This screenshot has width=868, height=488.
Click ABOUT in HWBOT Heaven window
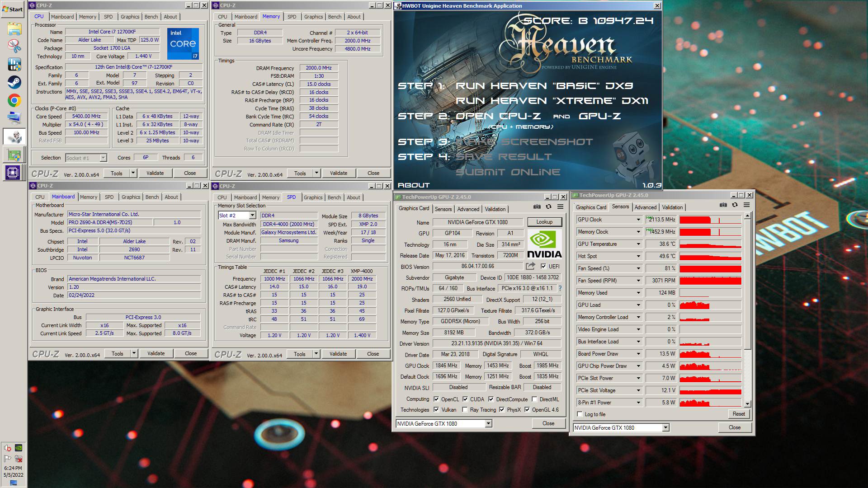pyautogui.click(x=413, y=185)
